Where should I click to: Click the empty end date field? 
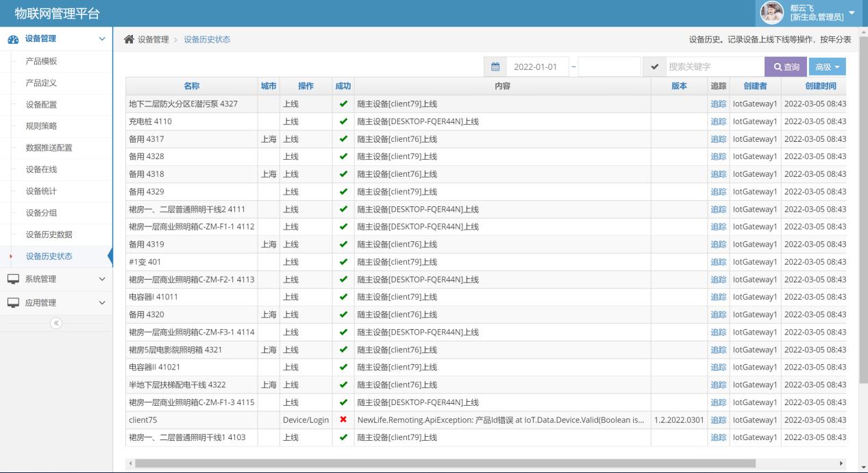point(610,66)
